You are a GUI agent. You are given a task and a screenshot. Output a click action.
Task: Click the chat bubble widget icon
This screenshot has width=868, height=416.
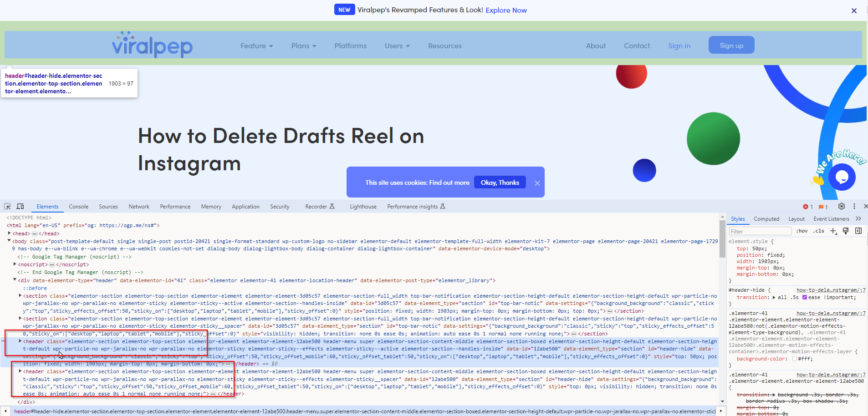pyautogui.click(x=842, y=177)
